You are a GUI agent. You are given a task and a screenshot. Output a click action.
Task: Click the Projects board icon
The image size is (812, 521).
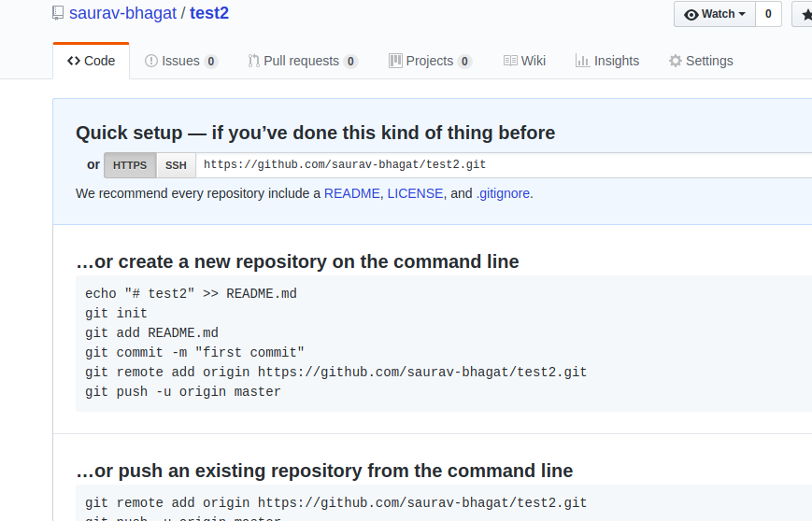(x=395, y=61)
